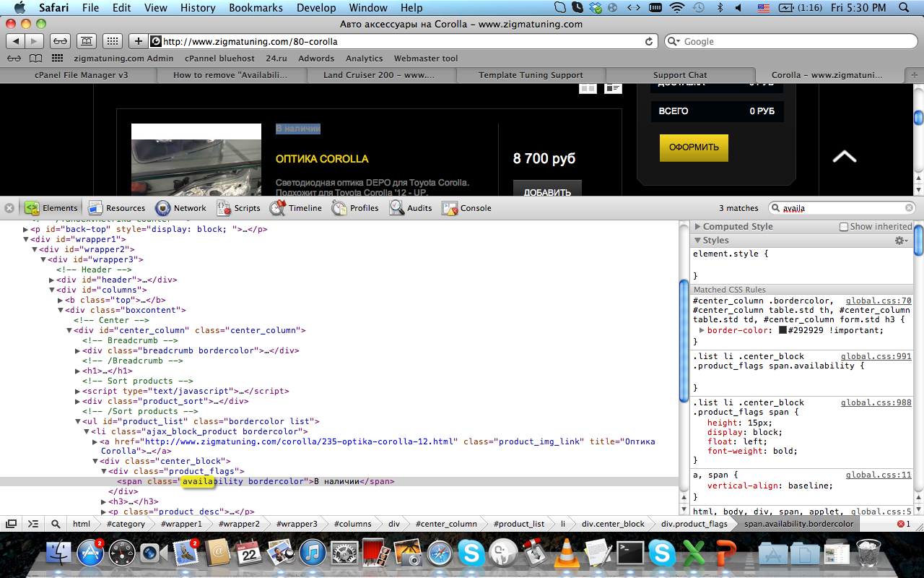924x578 pixels.
Task: Show the Console panel
Action: (x=466, y=208)
